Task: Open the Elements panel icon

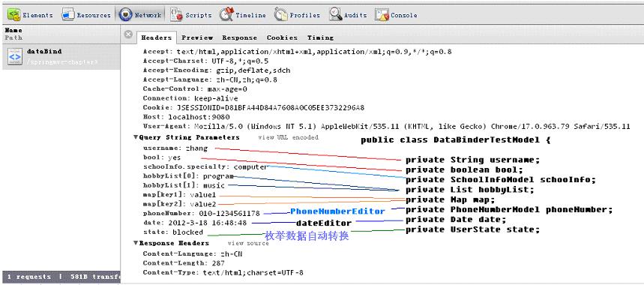Action: coord(13,15)
